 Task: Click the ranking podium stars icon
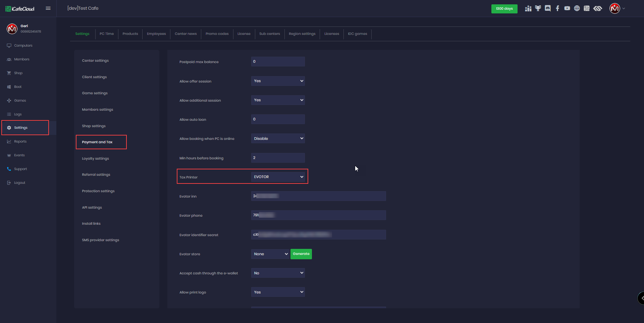(528, 8)
